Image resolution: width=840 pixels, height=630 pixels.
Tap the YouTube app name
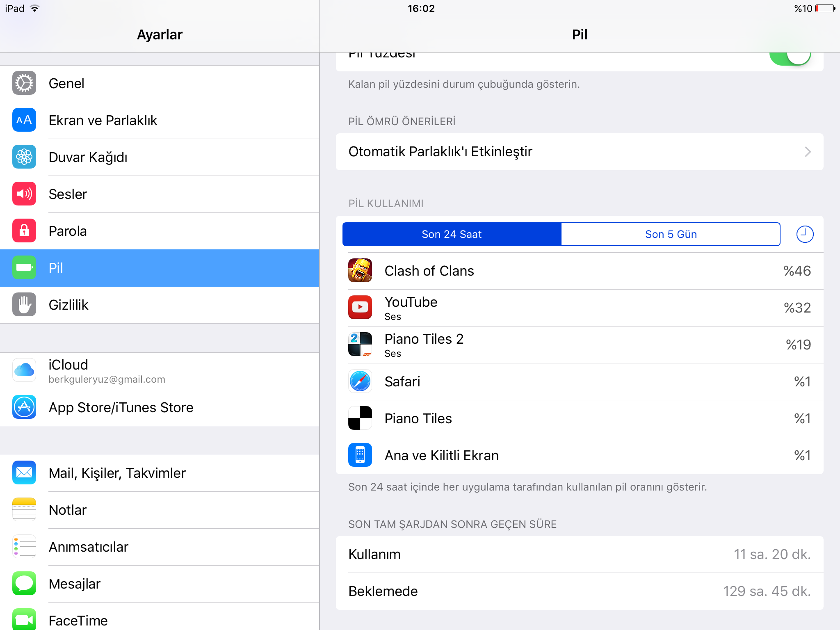[411, 302]
